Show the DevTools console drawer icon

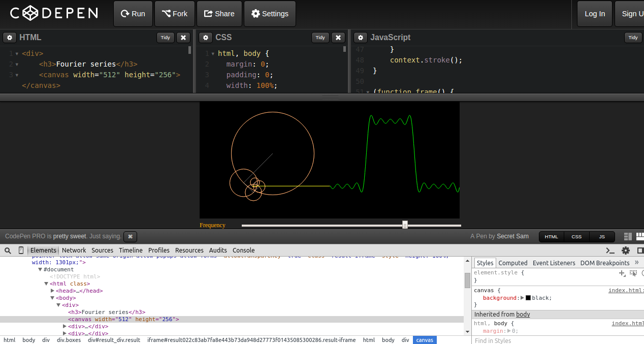(610, 251)
